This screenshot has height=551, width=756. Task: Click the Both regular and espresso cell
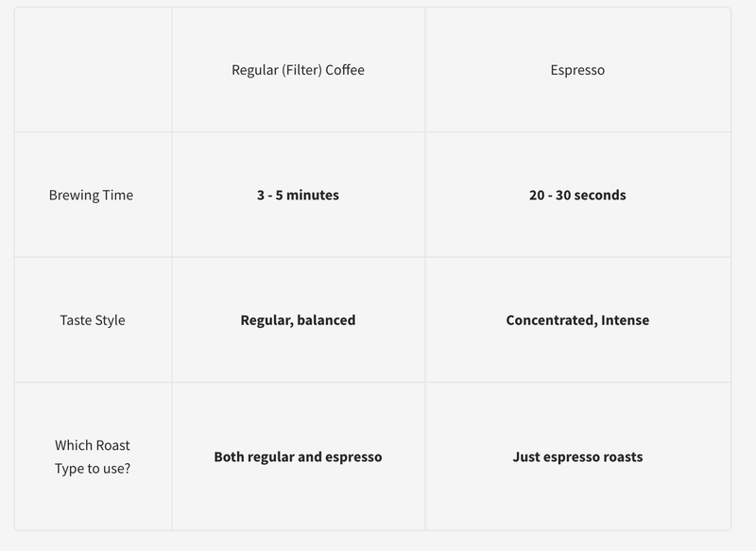point(298,456)
